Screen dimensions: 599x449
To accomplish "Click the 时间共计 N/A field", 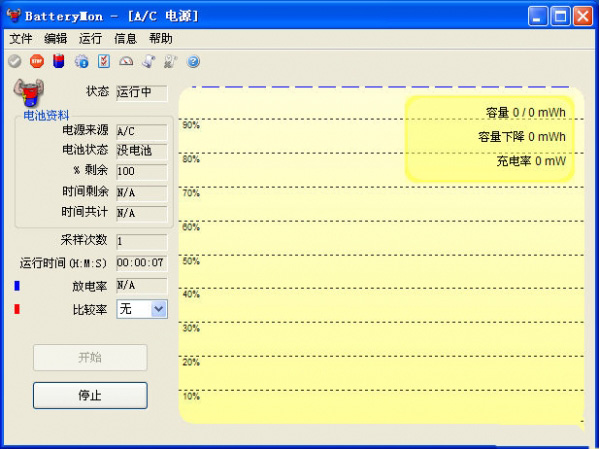I will 142,213.
